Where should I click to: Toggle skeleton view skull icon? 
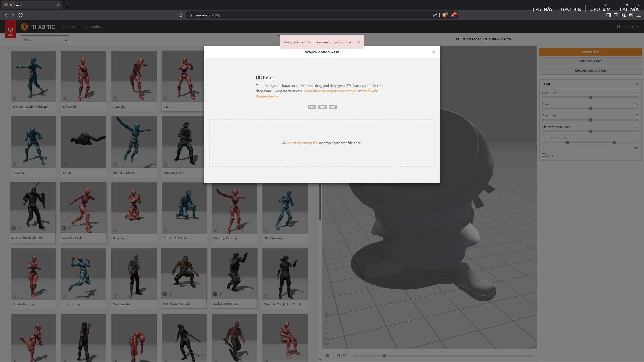pyautogui.click(x=327, y=315)
